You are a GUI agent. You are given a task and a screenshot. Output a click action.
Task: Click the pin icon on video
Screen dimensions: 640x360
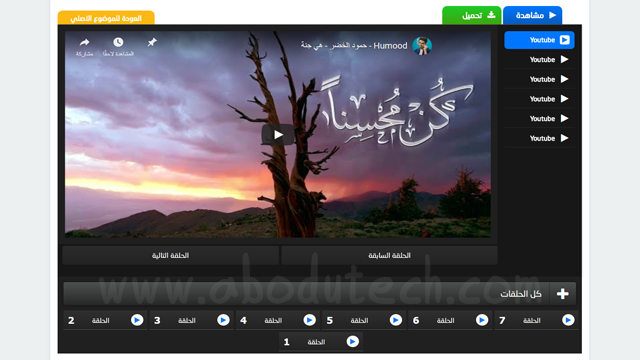click(152, 42)
